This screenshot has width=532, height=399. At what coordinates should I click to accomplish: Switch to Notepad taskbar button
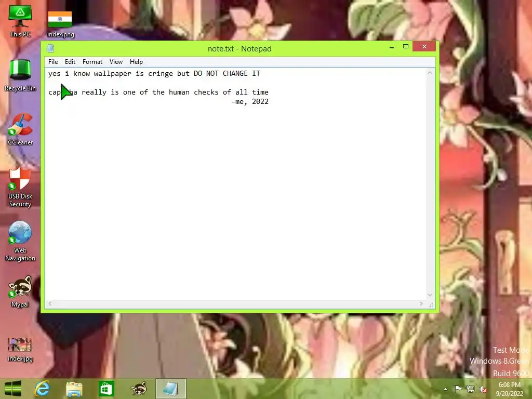[171, 389]
